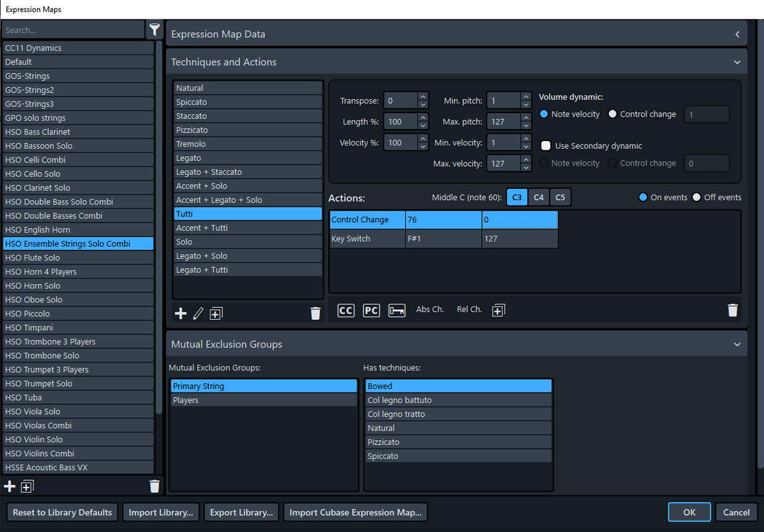Select On events radio button

tap(643, 197)
